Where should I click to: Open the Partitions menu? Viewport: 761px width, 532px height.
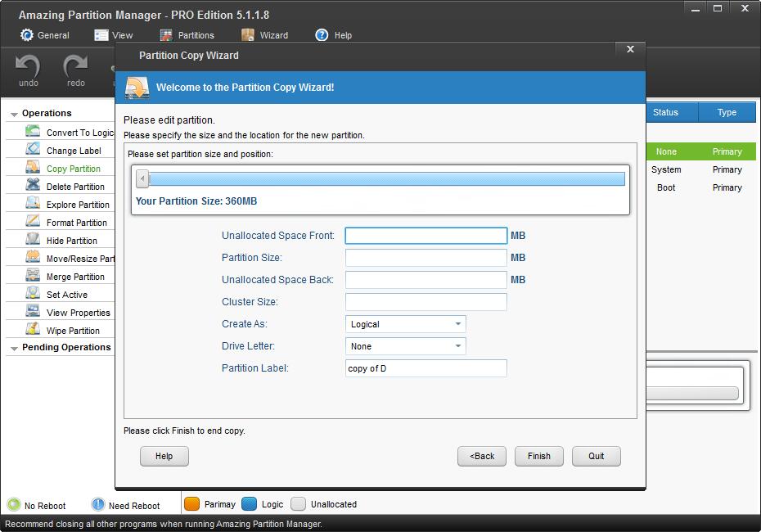187,35
